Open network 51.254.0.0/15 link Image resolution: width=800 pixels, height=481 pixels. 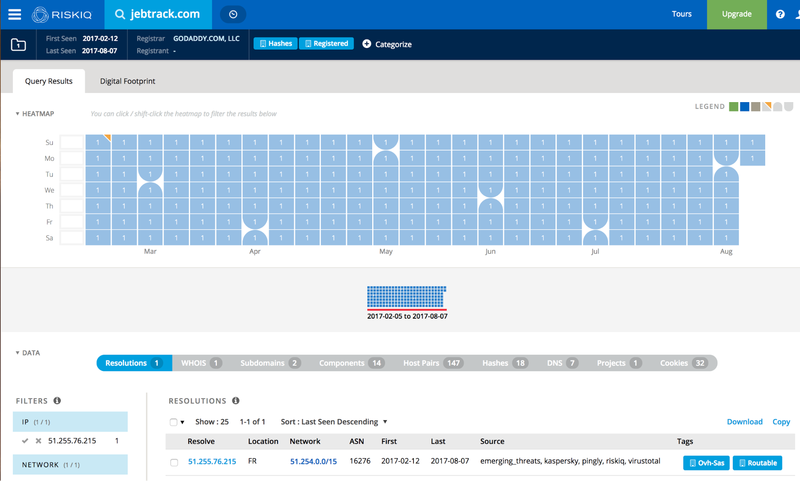click(313, 462)
